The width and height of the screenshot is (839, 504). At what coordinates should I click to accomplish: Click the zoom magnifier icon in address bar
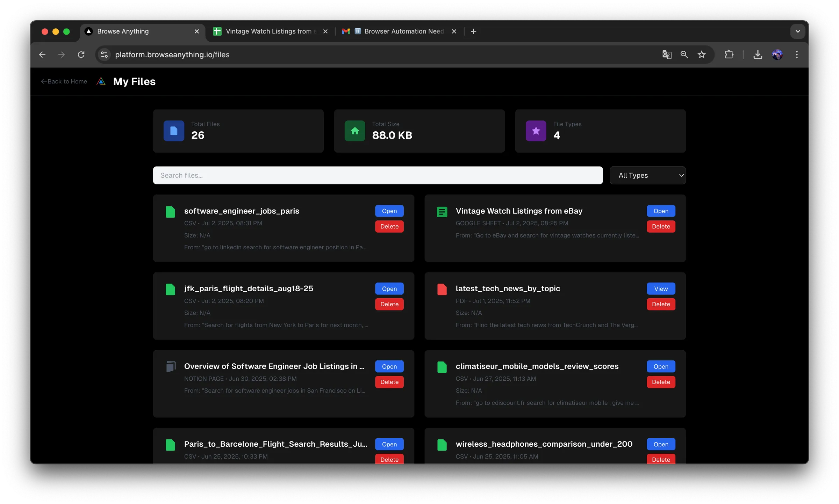click(684, 54)
